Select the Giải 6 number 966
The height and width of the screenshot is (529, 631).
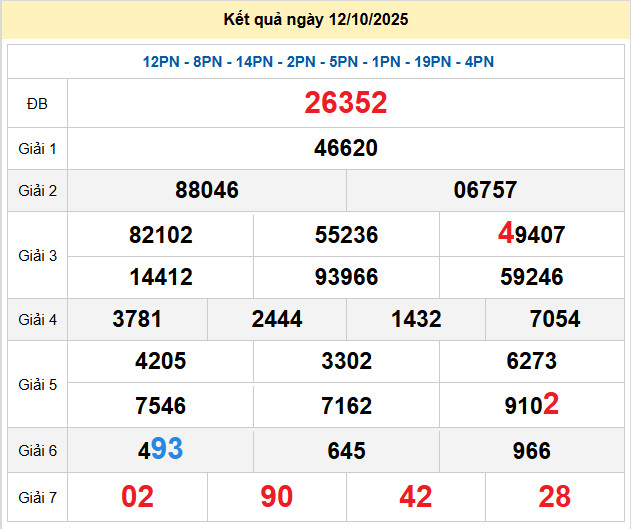[x=532, y=451]
